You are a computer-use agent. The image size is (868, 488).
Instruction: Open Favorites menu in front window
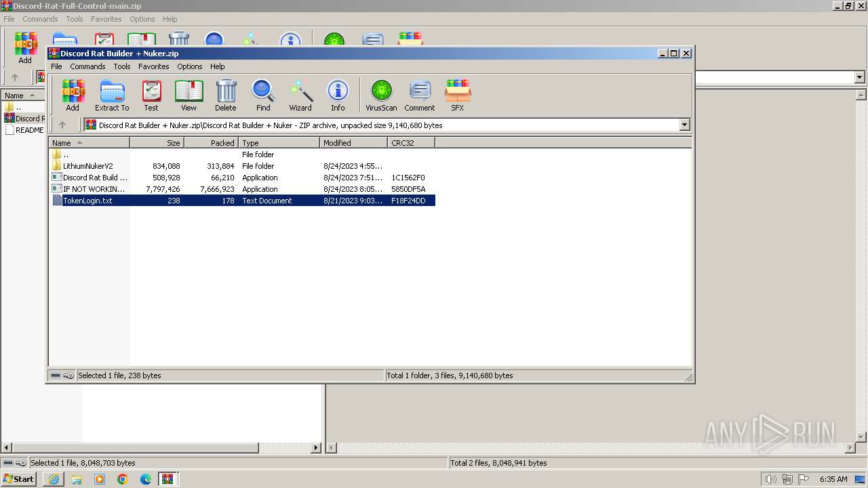click(x=154, y=66)
